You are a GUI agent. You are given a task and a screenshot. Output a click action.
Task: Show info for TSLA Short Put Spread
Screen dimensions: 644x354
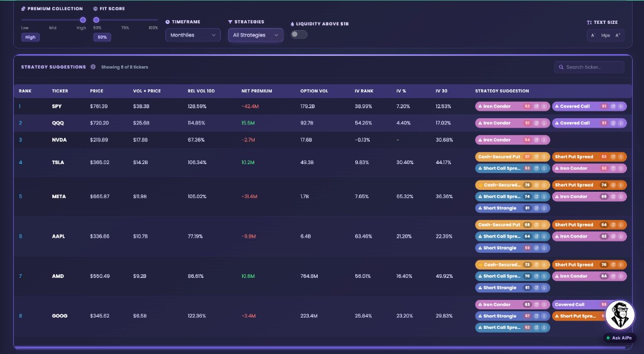pyautogui.click(x=621, y=157)
